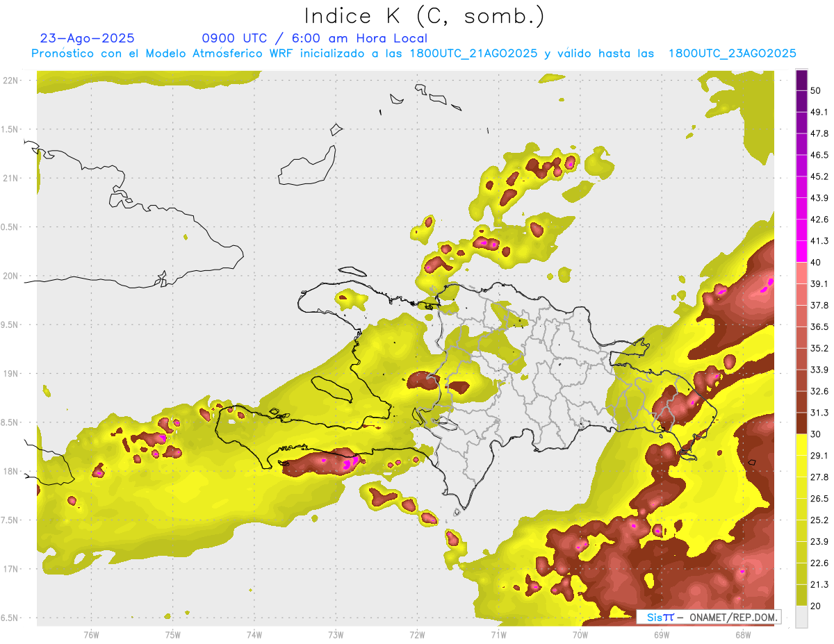The image size is (834, 644).
Task: Click the 'Indice K (C, somb.)' title
Action: click(x=425, y=16)
